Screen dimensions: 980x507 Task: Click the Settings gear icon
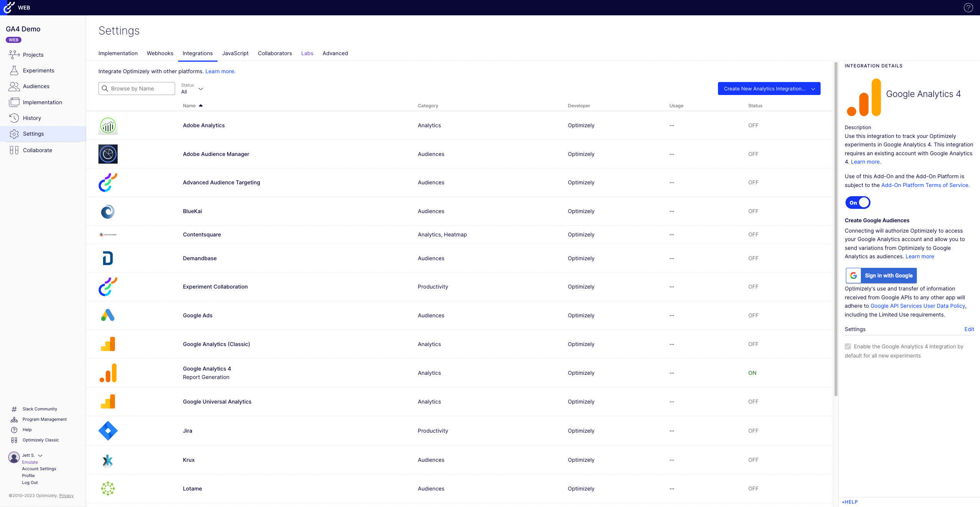14,134
